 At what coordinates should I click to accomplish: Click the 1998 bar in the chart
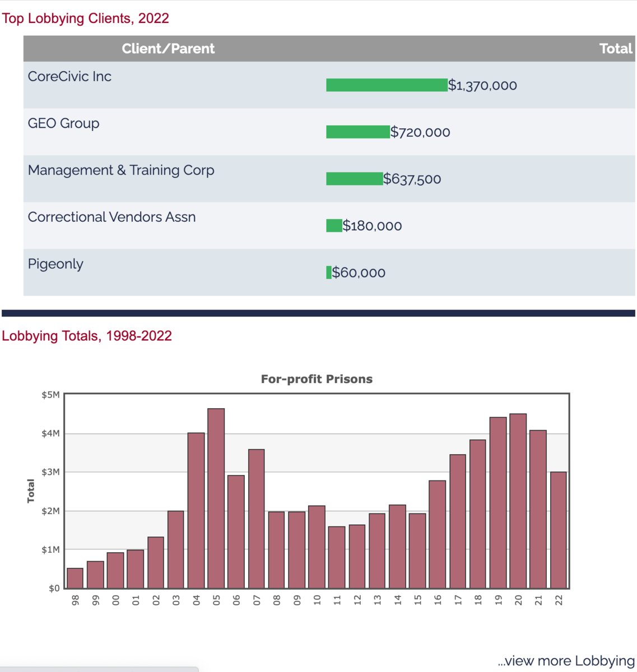(75, 578)
